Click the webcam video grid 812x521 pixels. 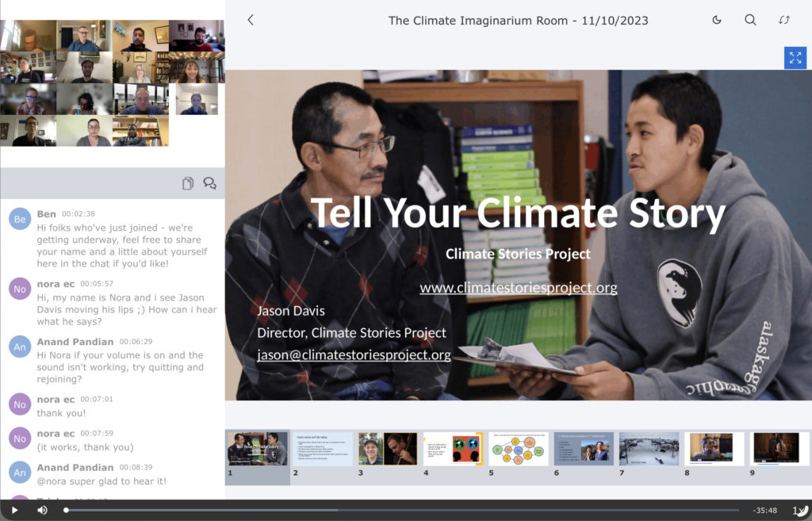tap(112, 83)
